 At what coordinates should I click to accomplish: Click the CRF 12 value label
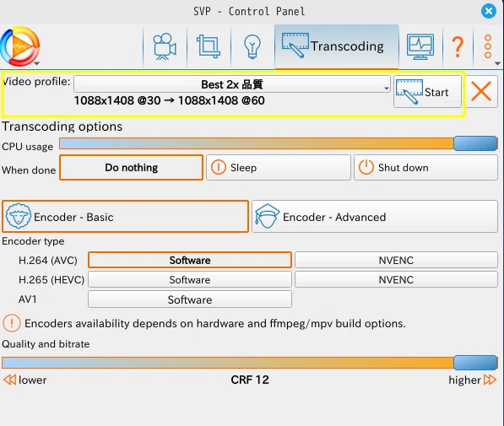point(250,380)
